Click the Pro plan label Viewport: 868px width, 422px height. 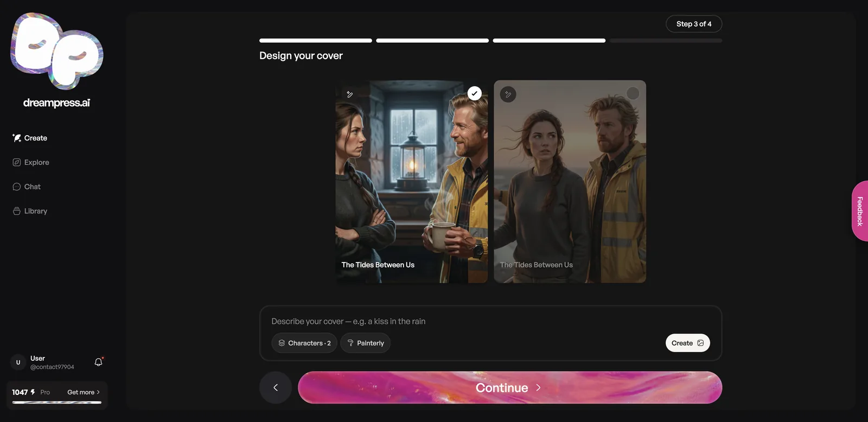pos(45,392)
